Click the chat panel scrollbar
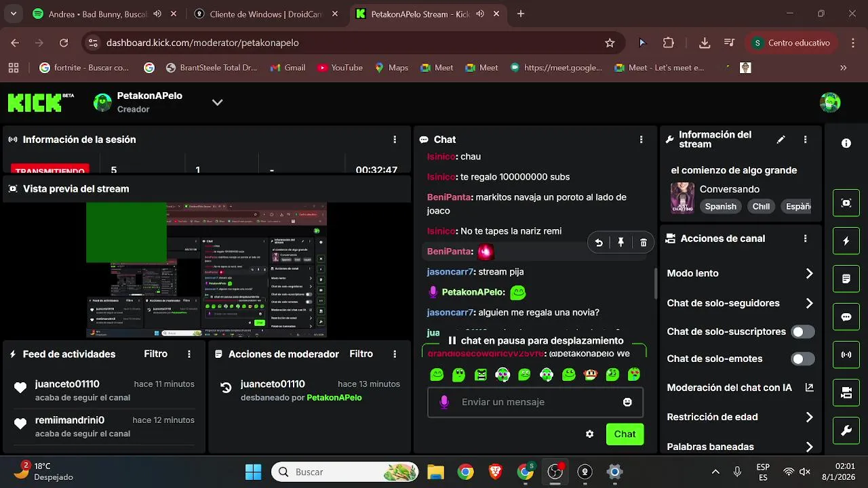Viewport: 868px width, 488px height. 655,283
